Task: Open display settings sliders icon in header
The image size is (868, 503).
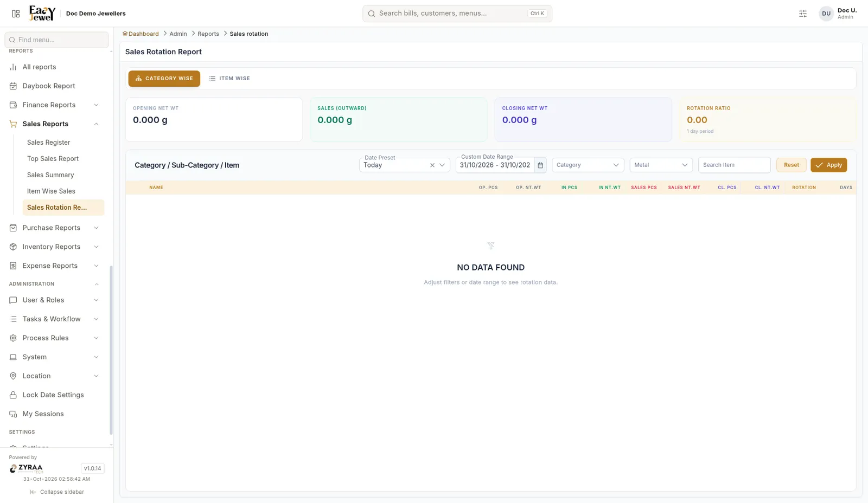Action: click(803, 14)
